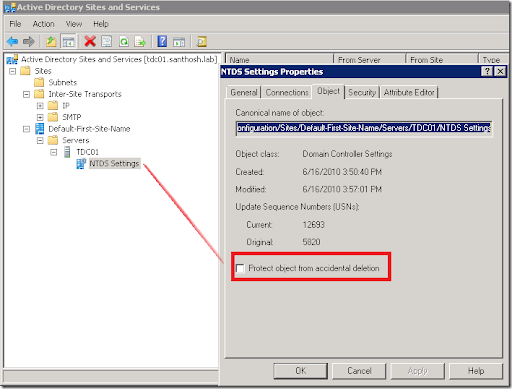Open the Properties toolbar icon
This screenshot has height=389, width=512.
[x=107, y=42]
